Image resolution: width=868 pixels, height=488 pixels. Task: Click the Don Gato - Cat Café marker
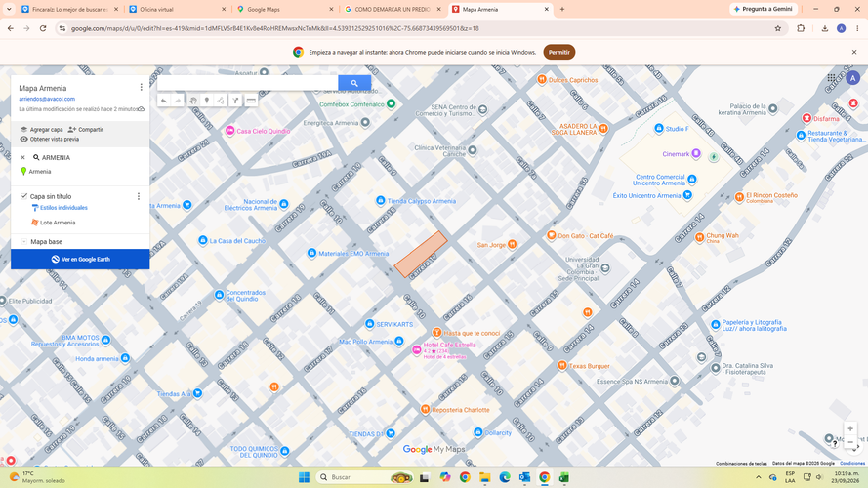[551, 235]
